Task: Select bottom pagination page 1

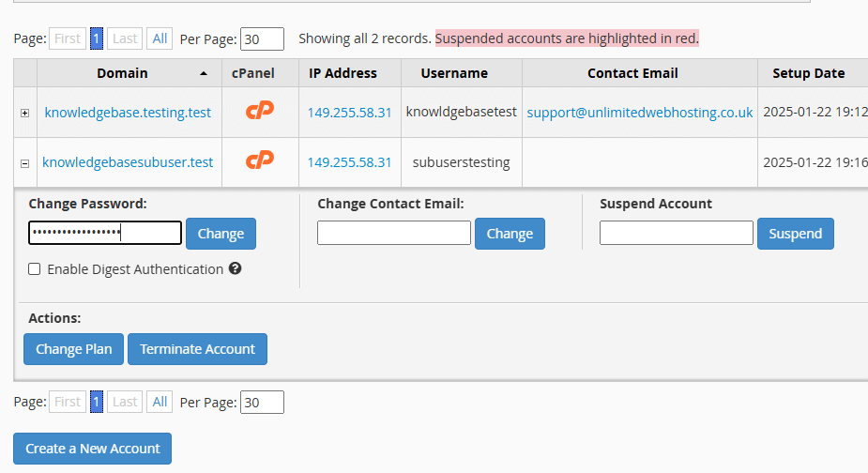Action: 97,402
